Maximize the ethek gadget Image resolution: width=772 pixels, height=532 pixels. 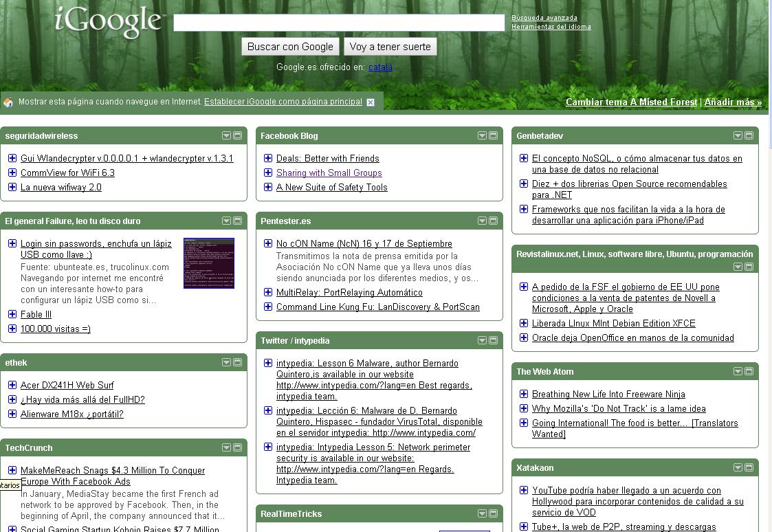pyautogui.click(x=237, y=362)
